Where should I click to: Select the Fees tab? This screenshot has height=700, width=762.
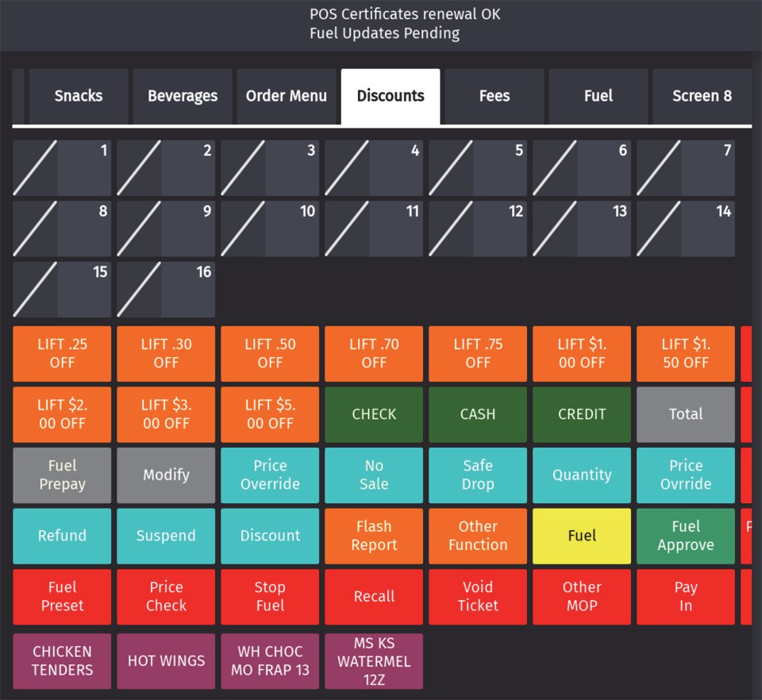pos(495,96)
